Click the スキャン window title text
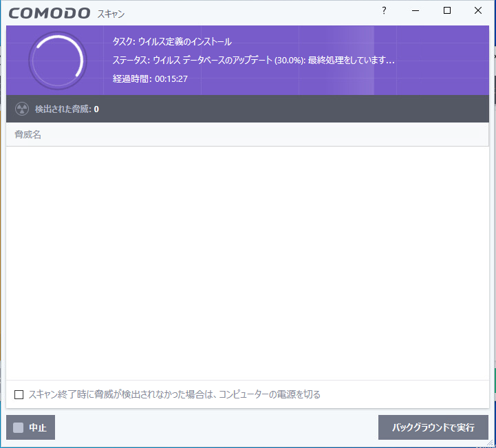The image size is (496, 448). (x=111, y=14)
